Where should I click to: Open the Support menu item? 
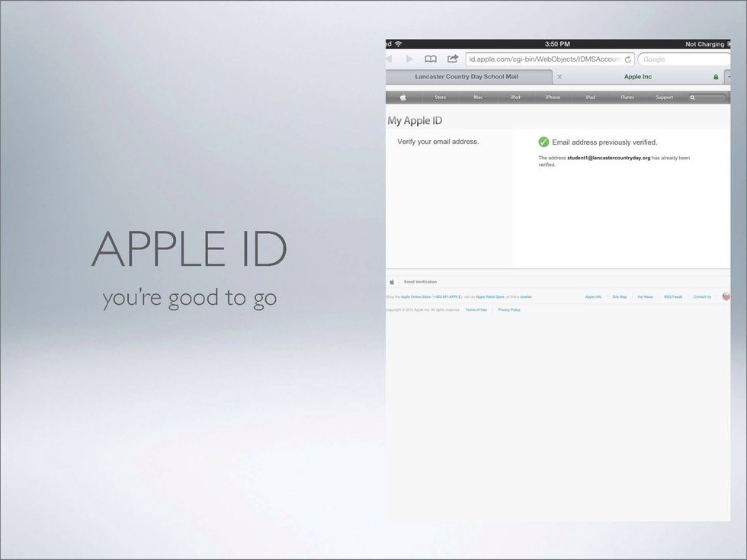click(x=665, y=98)
